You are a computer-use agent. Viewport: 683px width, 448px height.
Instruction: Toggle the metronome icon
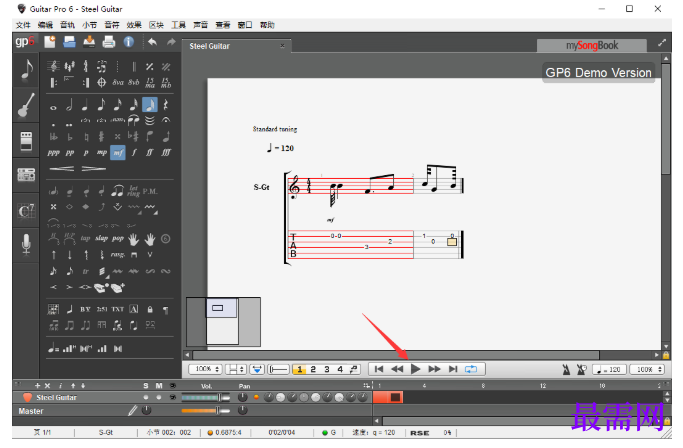(566, 370)
